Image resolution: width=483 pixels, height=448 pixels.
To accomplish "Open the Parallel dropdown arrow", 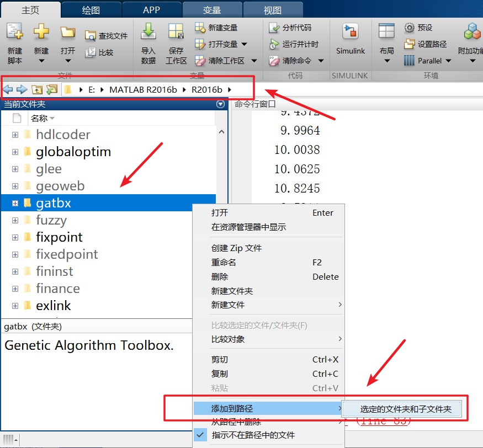I will coord(448,61).
